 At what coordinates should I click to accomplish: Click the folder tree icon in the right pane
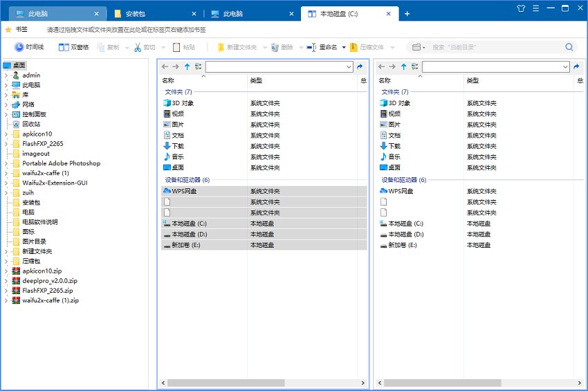[x=415, y=67]
